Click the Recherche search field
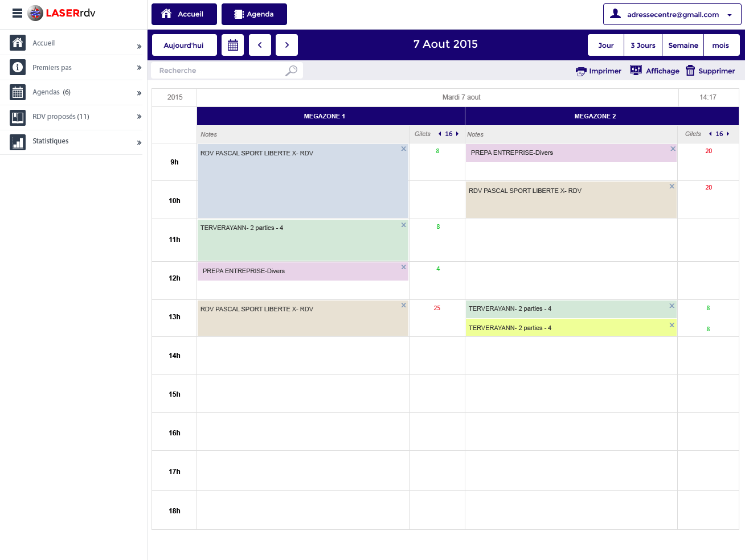Screen dimensions: 745x560 (x=219, y=71)
